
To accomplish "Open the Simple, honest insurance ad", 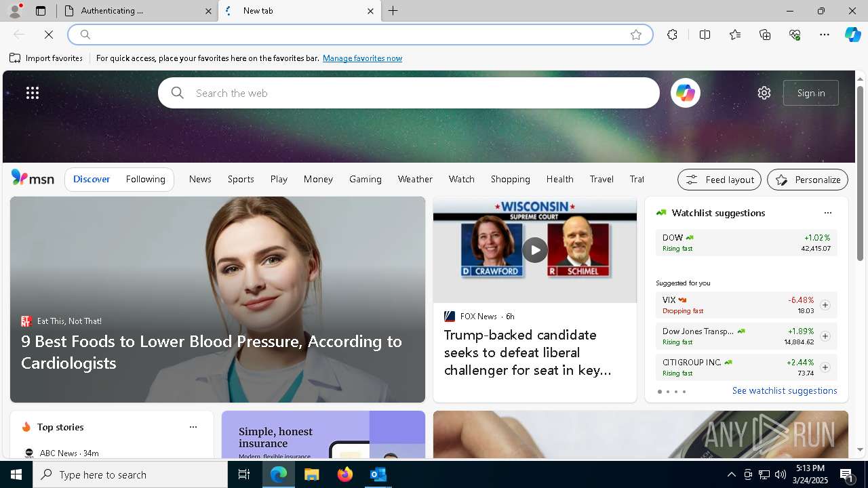I will tap(323, 434).
